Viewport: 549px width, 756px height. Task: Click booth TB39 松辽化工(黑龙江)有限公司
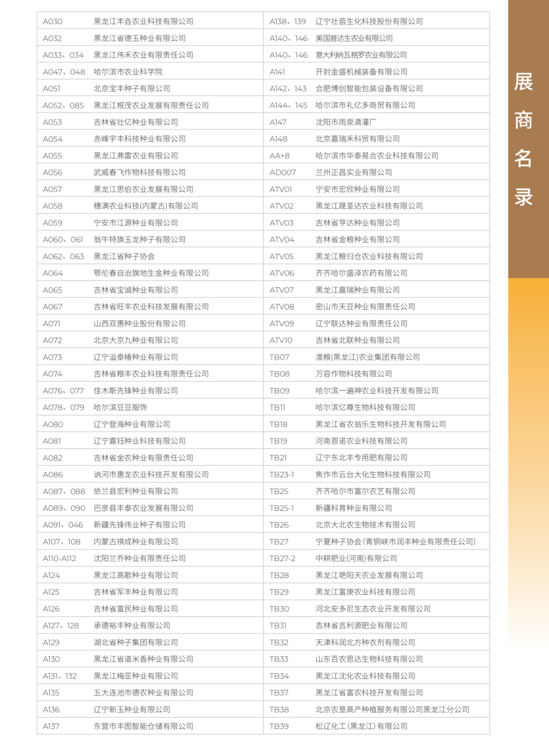pyautogui.click(x=376, y=725)
